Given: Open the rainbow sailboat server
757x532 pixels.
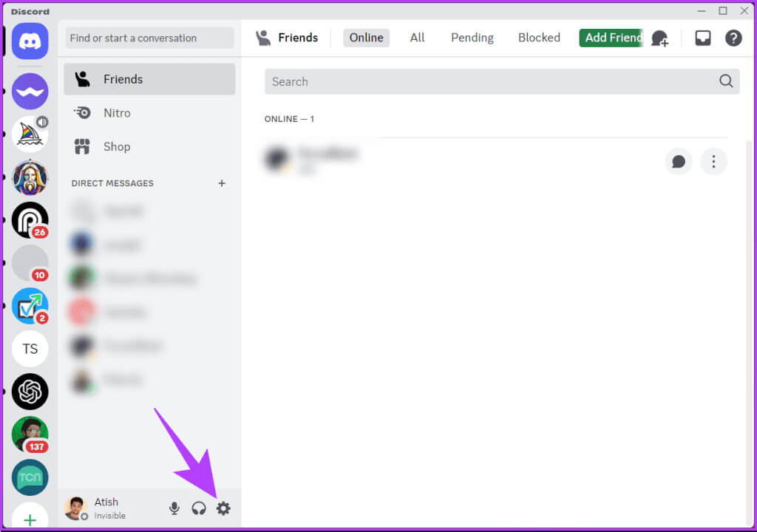Looking at the screenshot, I should pos(30,134).
